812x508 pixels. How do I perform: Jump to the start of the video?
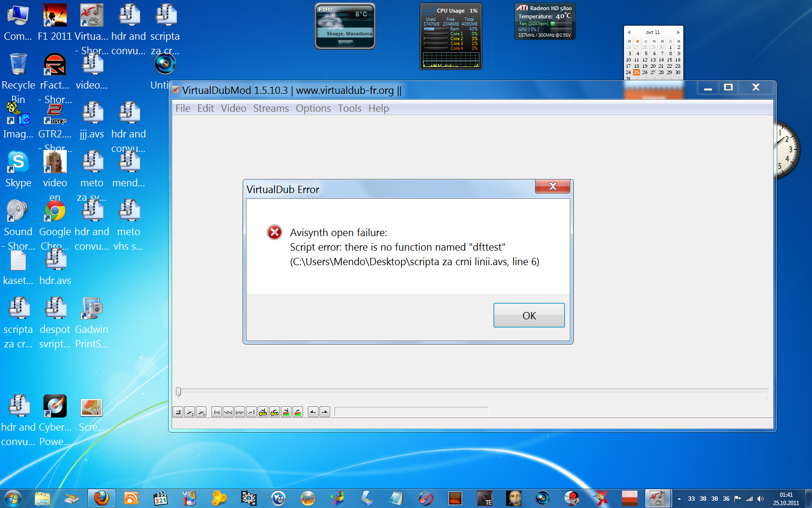point(217,412)
